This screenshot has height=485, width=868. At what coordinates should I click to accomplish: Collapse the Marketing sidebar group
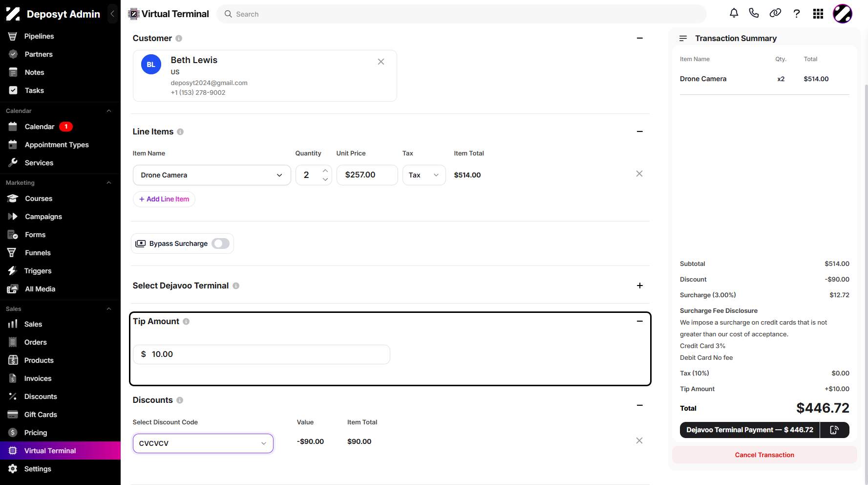[109, 183]
